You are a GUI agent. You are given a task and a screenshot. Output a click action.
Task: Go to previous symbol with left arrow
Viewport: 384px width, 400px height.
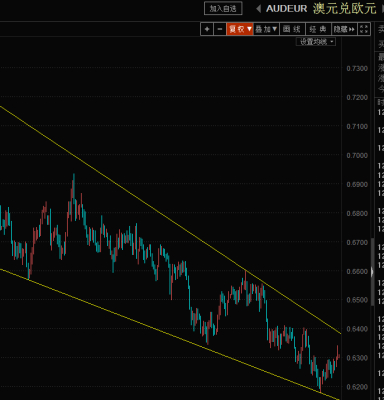click(x=258, y=9)
